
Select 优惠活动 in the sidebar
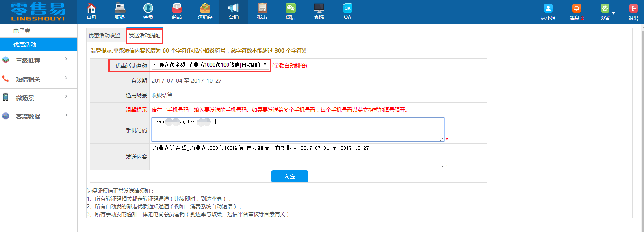pos(39,44)
